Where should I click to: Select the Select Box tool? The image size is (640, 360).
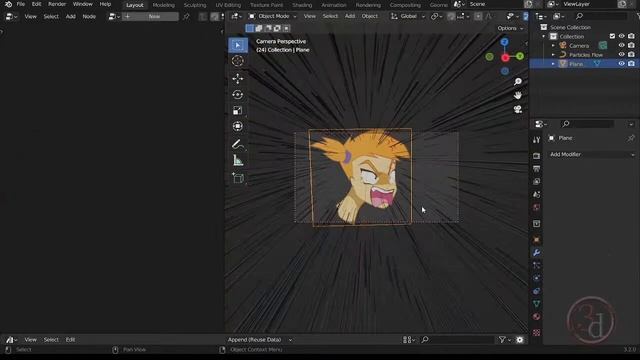(x=238, y=45)
